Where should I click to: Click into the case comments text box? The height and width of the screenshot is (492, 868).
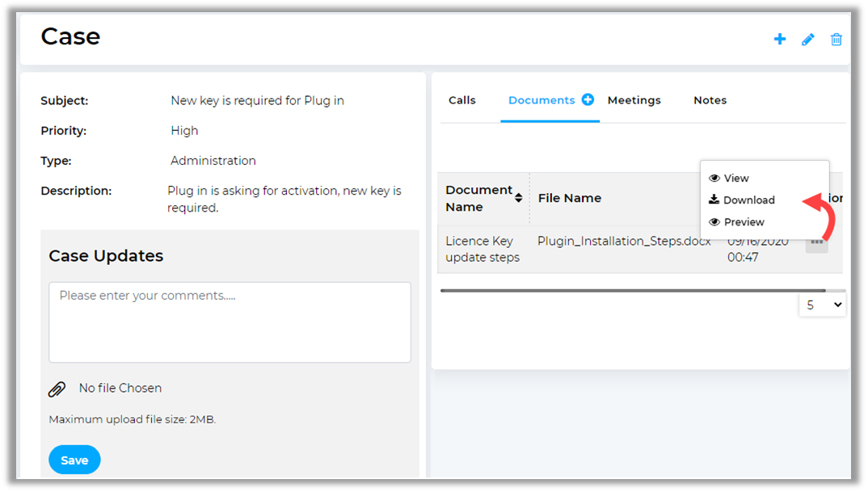(230, 322)
